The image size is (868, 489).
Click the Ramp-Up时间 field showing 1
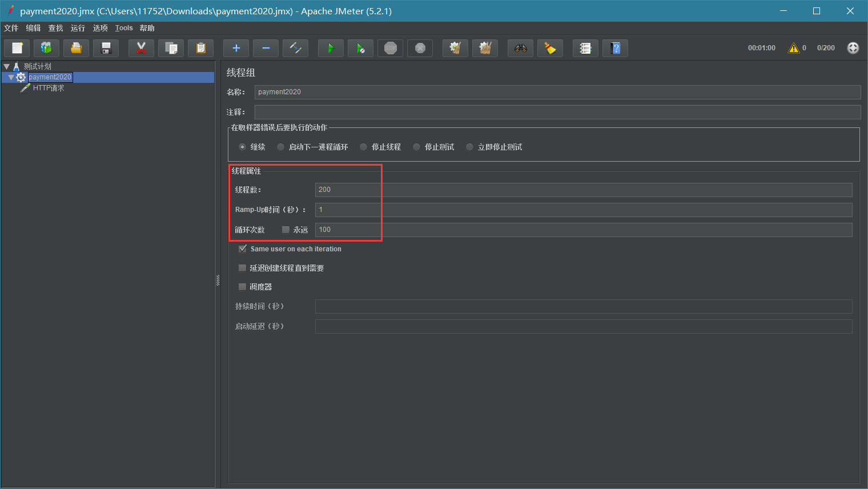pyautogui.click(x=584, y=210)
